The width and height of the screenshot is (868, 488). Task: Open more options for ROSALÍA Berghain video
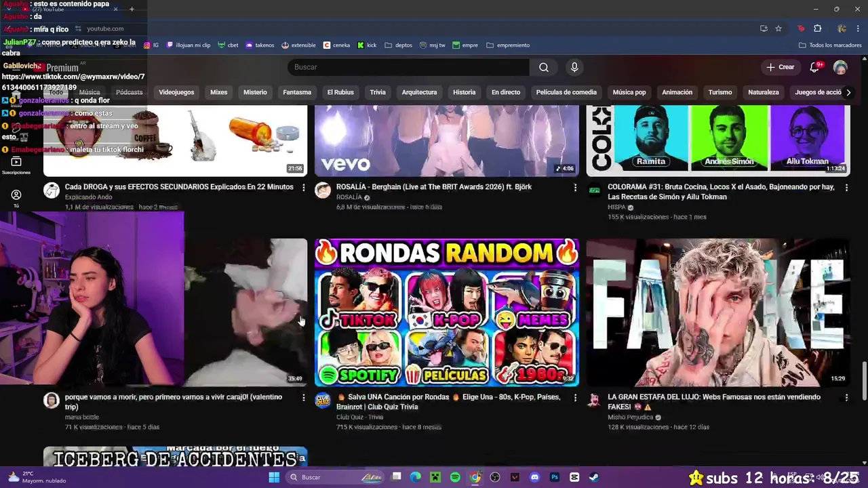575,187
